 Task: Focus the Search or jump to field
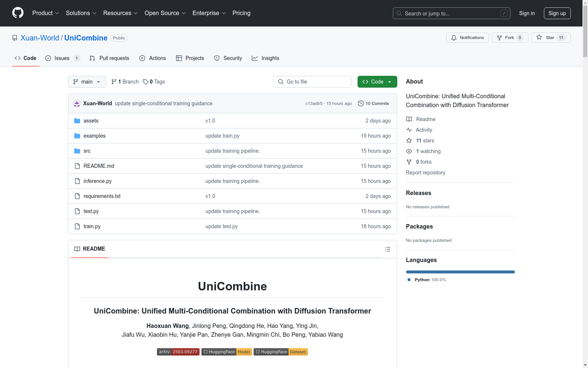click(x=452, y=13)
